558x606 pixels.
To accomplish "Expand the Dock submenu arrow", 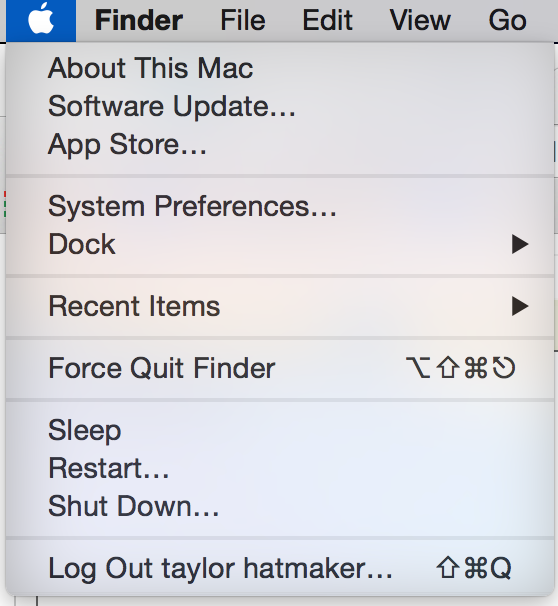I will 520,244.
